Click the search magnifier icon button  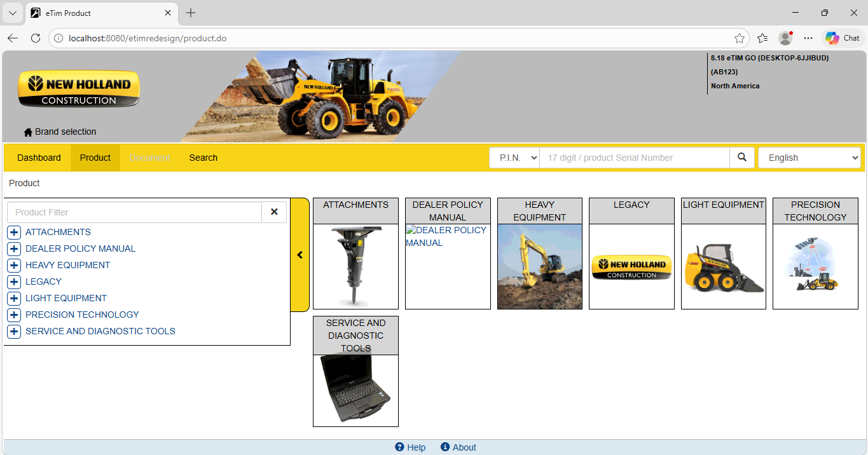click(x=741, y=158)
